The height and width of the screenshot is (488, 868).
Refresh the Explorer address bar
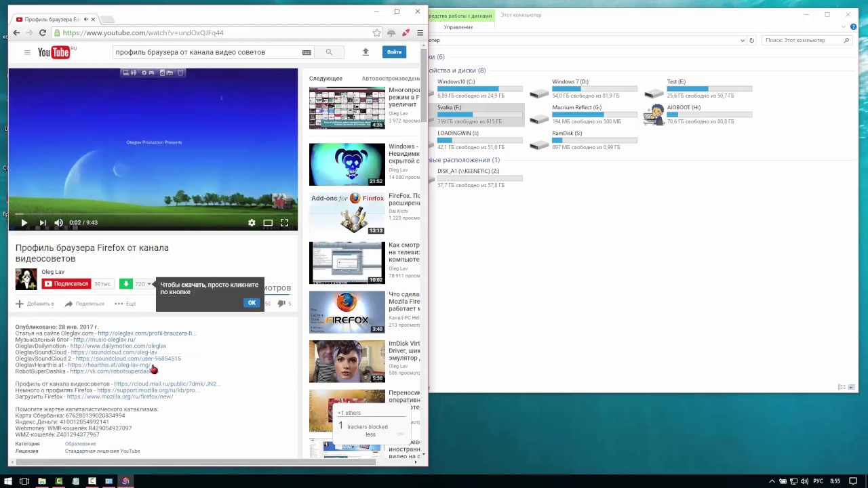pos(751,40)
